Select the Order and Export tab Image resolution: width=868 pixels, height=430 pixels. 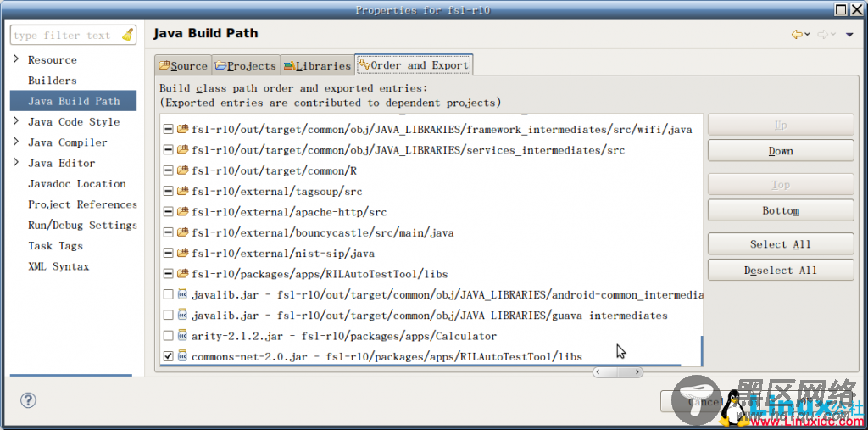(414, 64)
